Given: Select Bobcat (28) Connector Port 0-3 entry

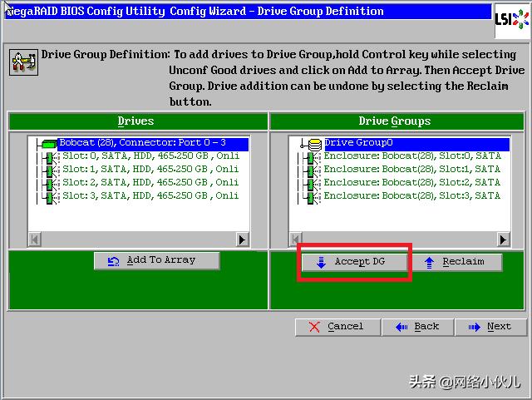Looking at the screenshot, I should coord(153,143).
